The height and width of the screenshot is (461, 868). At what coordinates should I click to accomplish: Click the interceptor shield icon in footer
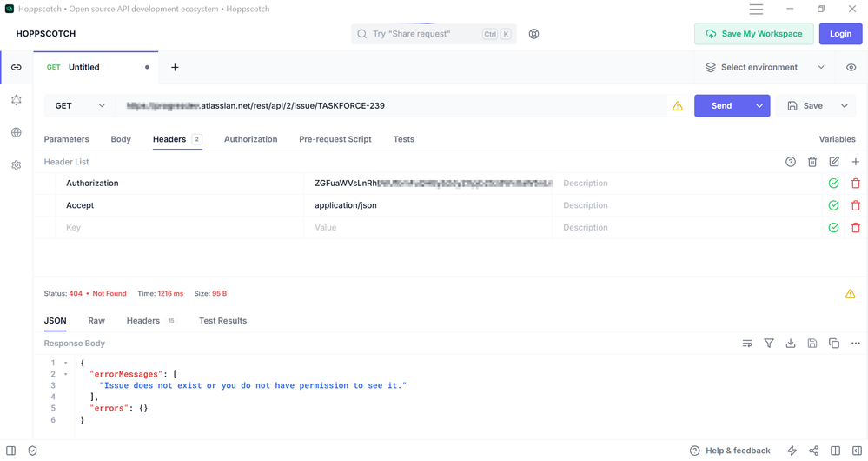(x=33, y=451)
